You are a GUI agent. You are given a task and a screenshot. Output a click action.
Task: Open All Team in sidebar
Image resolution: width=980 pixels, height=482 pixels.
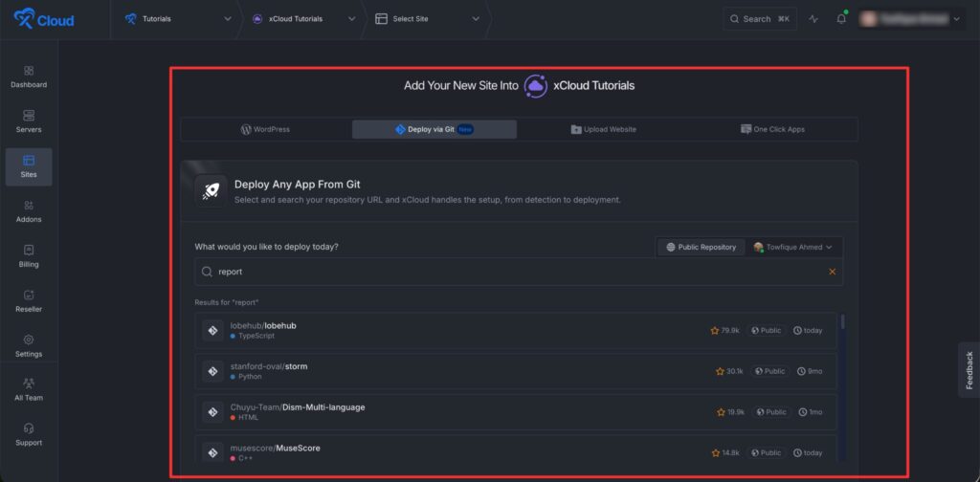(29, 389)
